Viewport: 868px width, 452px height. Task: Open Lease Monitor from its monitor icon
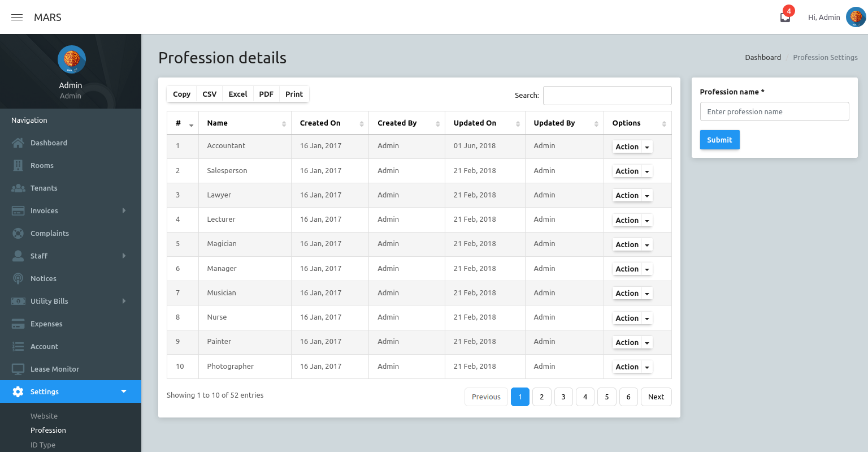[x=18, y=369]
